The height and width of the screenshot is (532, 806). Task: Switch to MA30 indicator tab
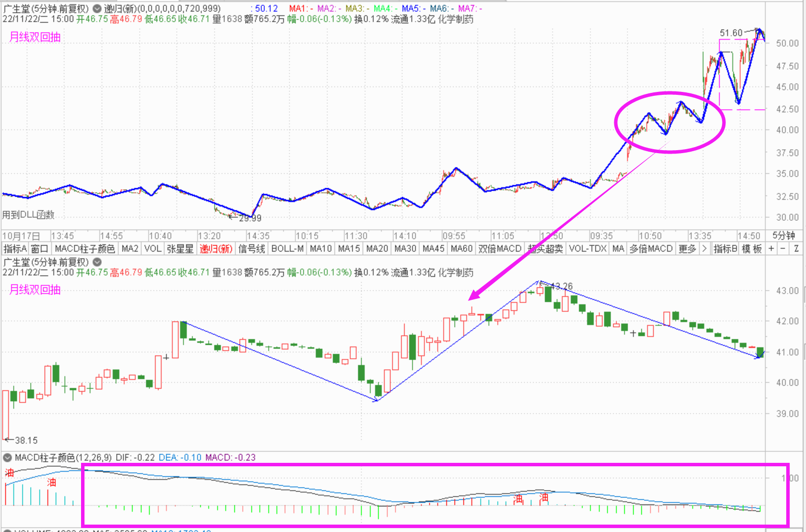(405, 248)
